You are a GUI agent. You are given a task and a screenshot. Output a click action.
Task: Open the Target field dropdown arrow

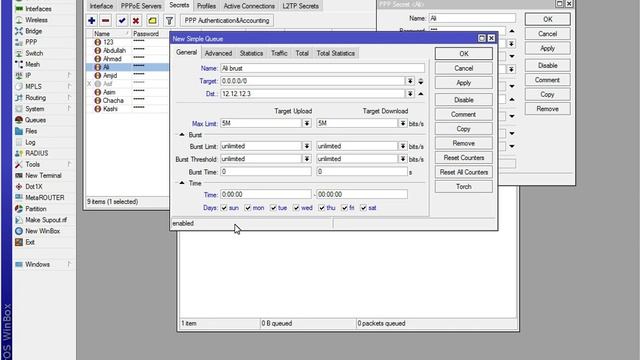[x=410, y=81]
